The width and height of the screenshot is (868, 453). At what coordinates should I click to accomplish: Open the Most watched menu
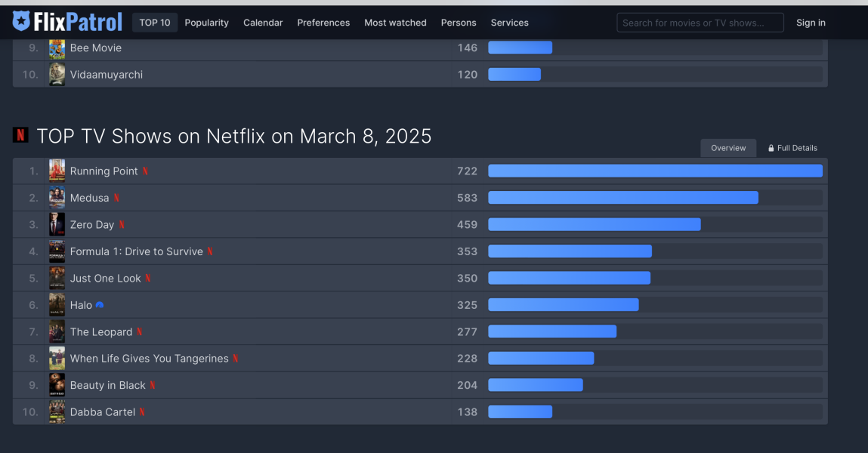(395, 23)
